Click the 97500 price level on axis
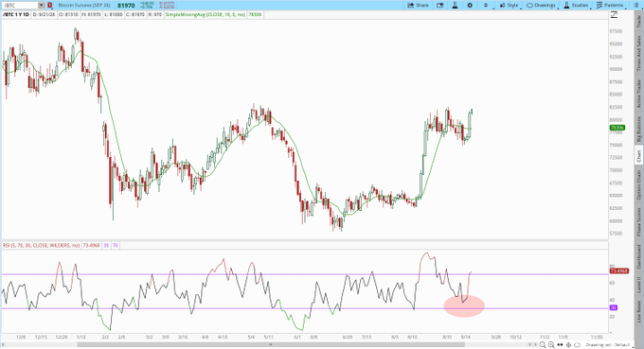This screenshot has width=644, height=349. [616, 31]
